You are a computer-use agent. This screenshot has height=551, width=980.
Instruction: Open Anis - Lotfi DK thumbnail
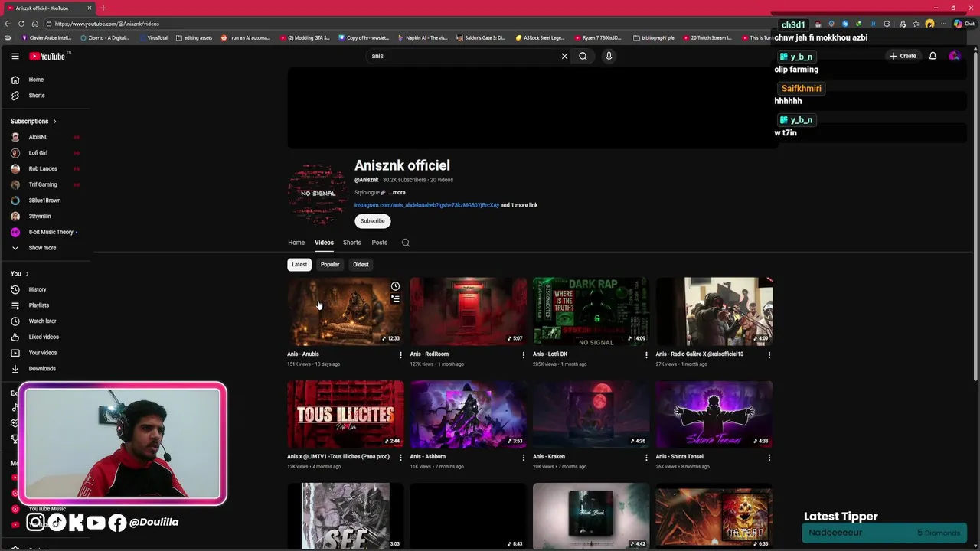coord(591,311)
